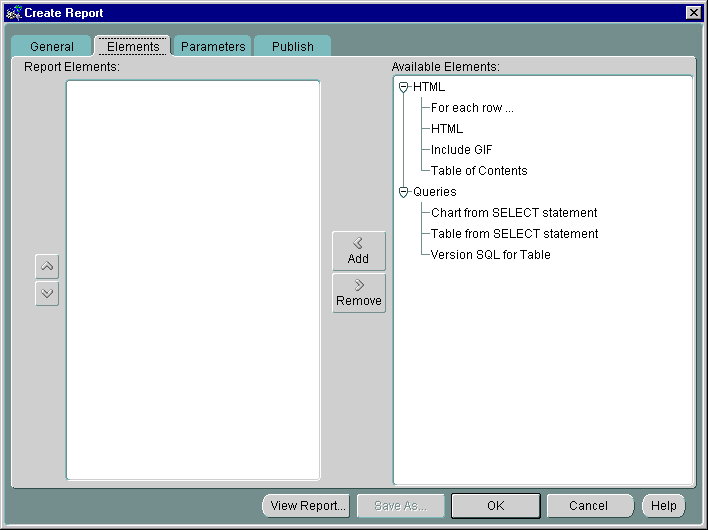Select the Elements tab

(x=133, y=46)
